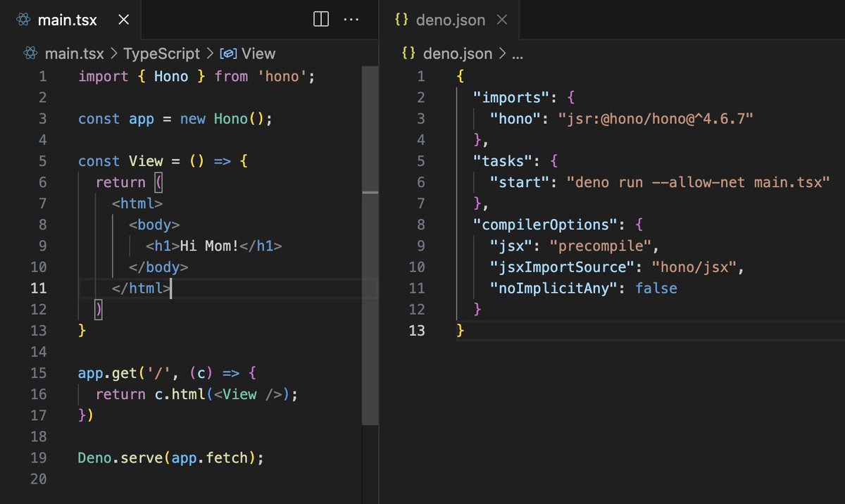Click the <View /> element on line 16
This screenshot has height=504, width=845.
[248, 394]
